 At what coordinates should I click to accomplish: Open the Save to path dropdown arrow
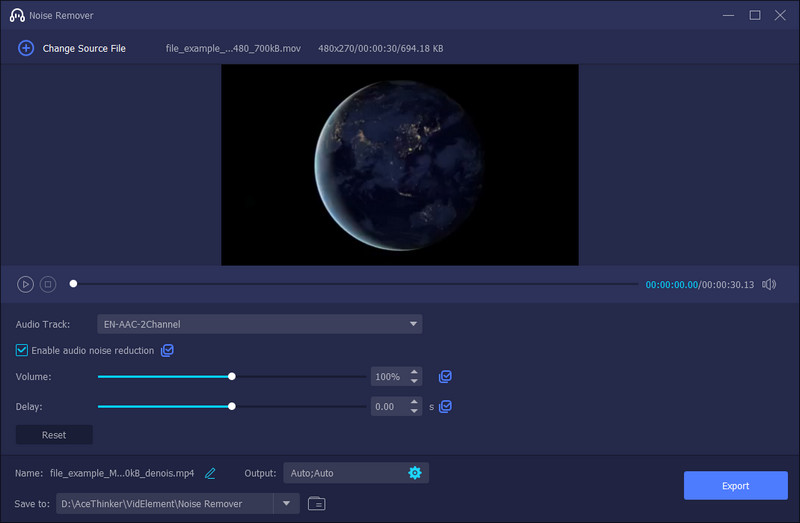(x=286, y=503)
